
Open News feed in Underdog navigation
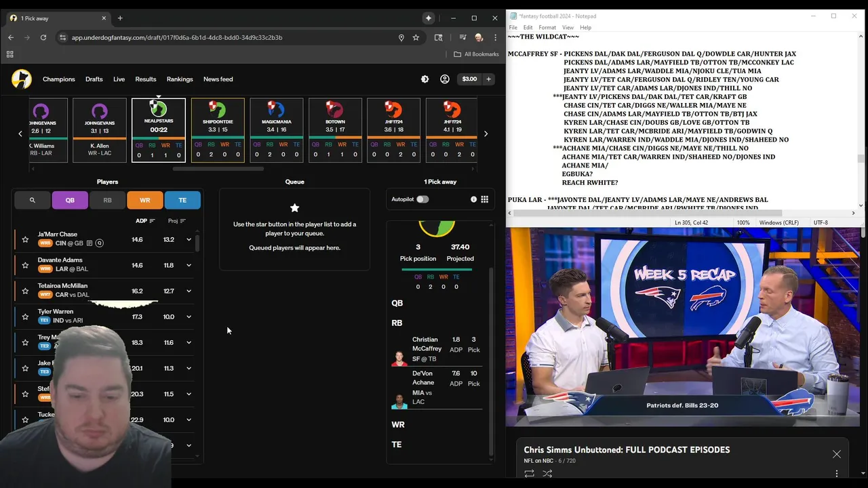(x=218, y=79)
